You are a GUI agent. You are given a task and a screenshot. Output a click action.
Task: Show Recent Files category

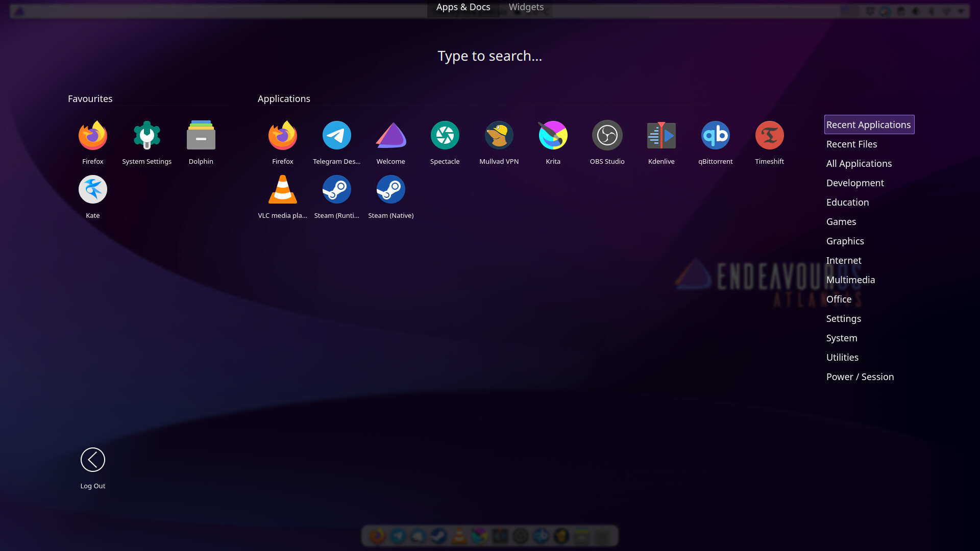851,144
